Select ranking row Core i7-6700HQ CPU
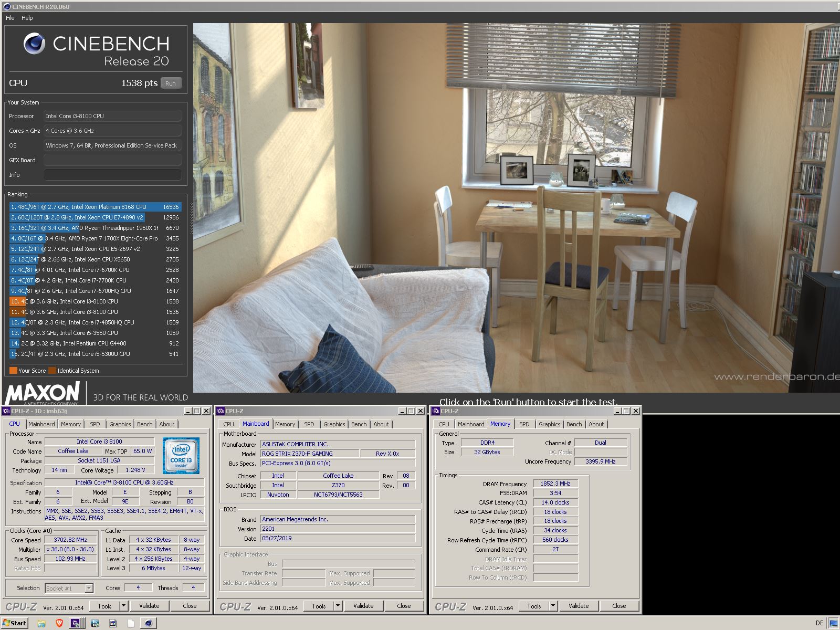This screenshot has height=630, width=840. click(x=95, y=291)
